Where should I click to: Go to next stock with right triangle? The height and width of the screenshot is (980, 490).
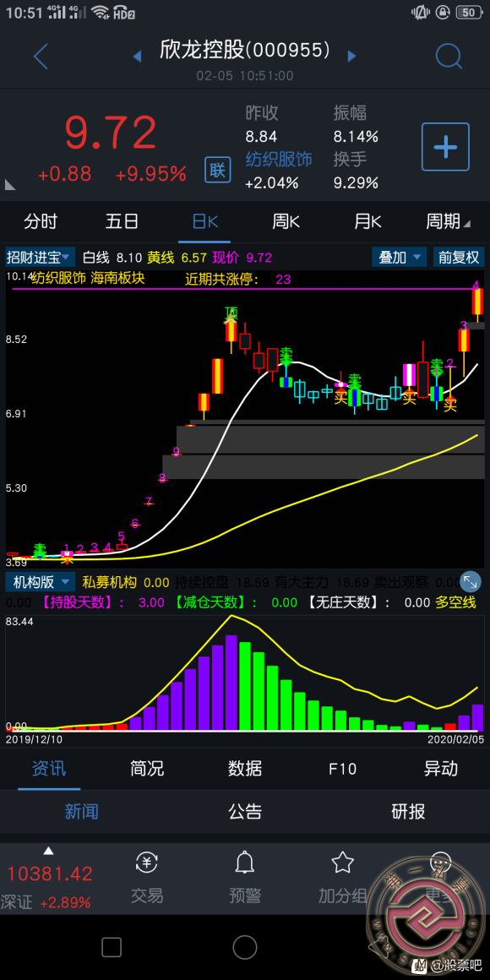point(351,57)
